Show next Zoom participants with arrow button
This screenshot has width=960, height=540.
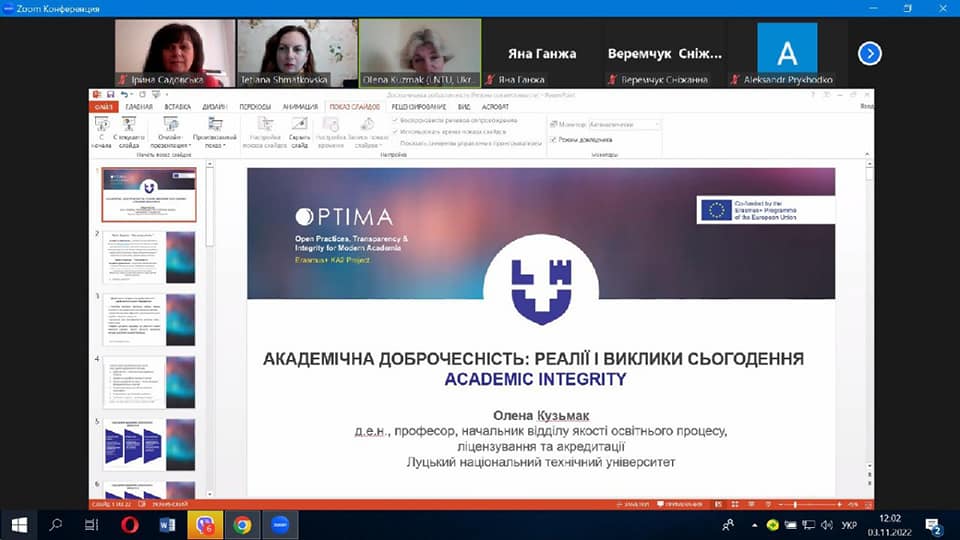point(869,53)
